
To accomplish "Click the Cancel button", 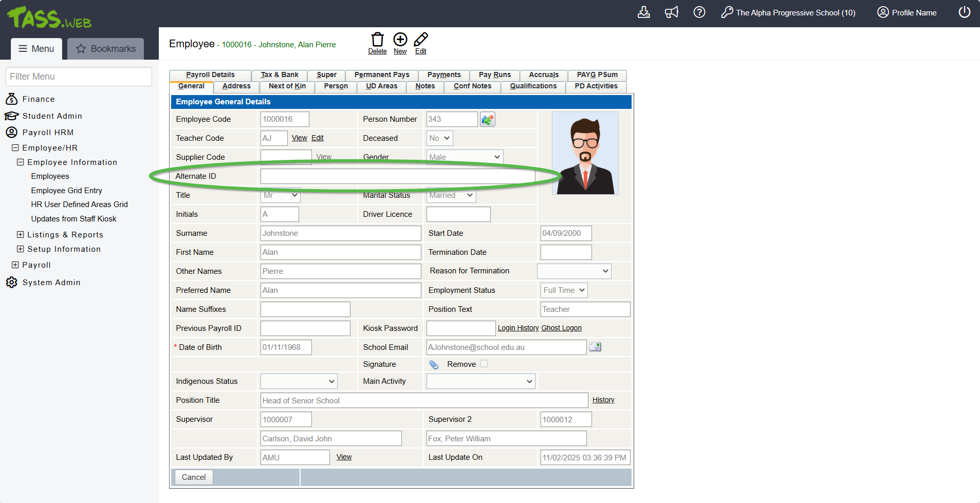I will pos(193,477).
